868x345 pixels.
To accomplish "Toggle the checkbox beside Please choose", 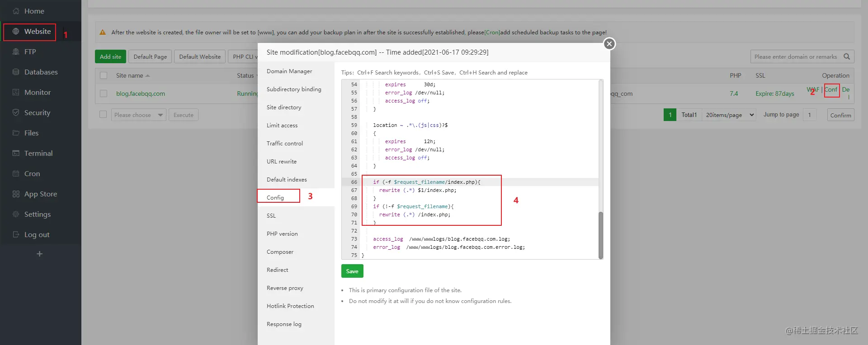I will click(x=103, y=114).
